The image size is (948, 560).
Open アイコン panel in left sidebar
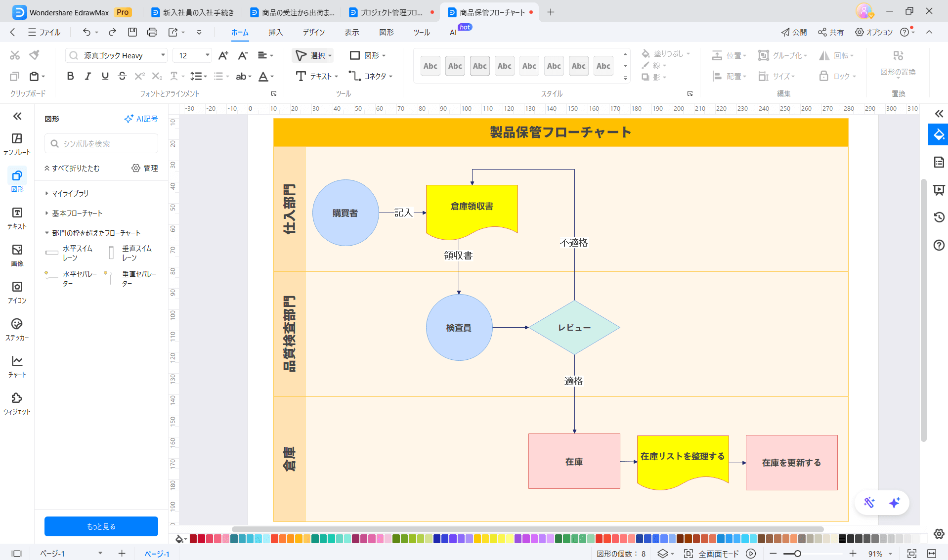point(17,292)
